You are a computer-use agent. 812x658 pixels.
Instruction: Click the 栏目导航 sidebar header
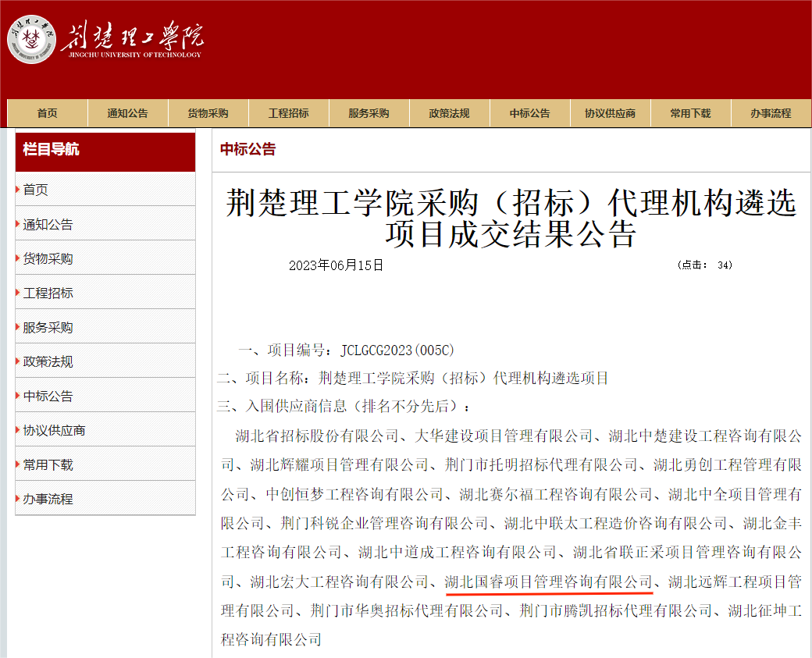[x=105, y=151]
